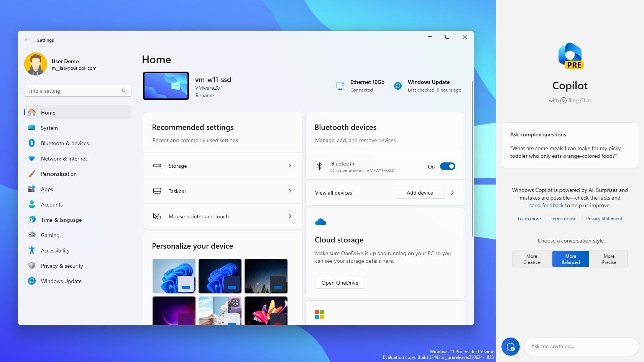
Task: Click the Ask me anything input box
Action: pos(581,347)
